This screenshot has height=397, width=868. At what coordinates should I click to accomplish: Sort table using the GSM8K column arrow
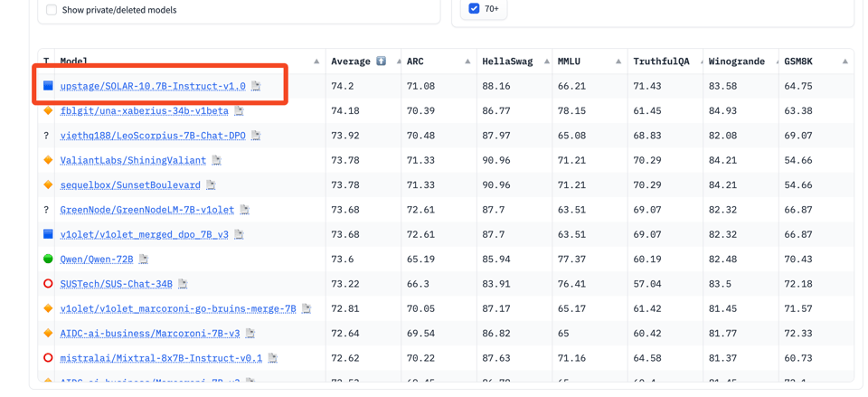pyautogui.click(x=844, y=61)
